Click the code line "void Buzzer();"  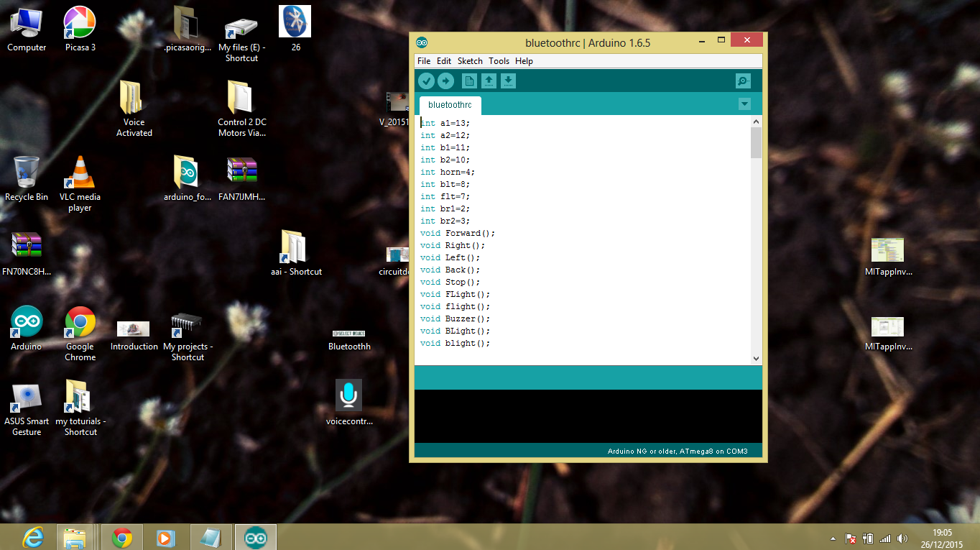click(455, 318)
